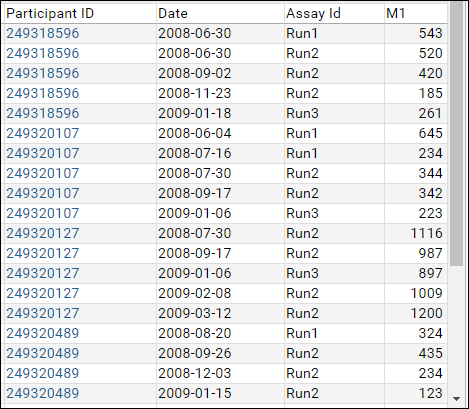Click the M1 value 645 cell
The width and height of the screenshot is (469, 409).
click(416, 133)
